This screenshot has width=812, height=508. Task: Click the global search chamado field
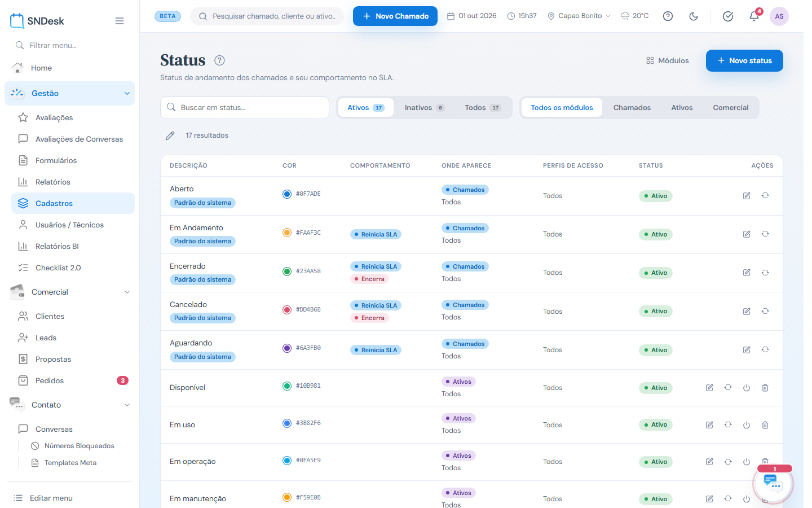tap(267, 16)
